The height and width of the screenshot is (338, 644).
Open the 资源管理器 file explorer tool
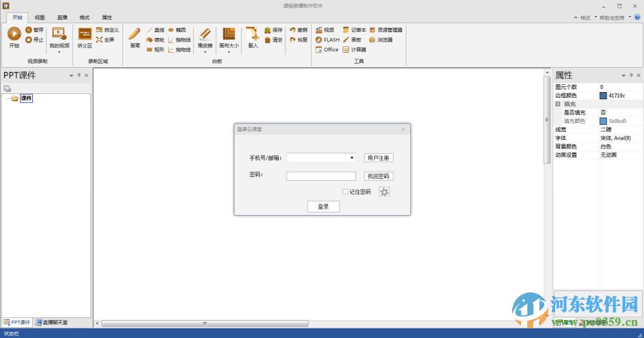(x=386, y=30)
